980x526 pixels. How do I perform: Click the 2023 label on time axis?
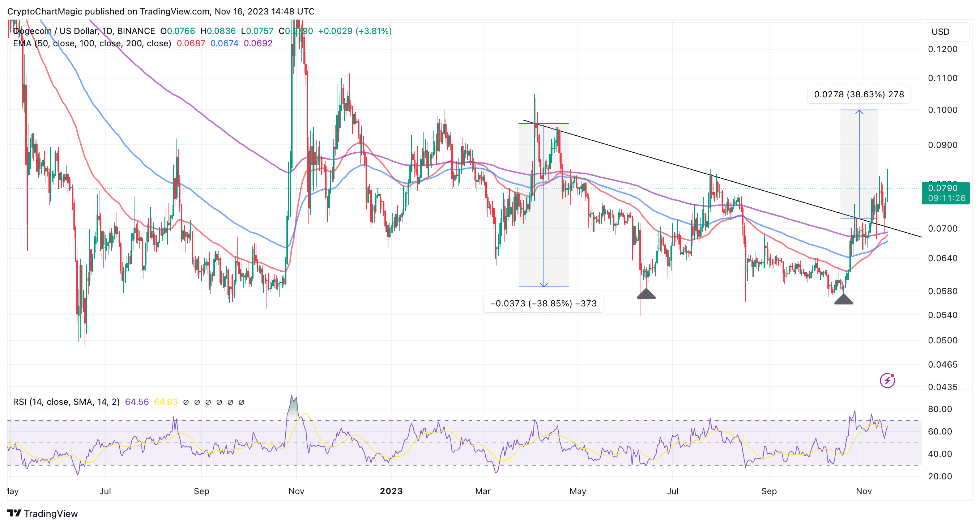pos(391,491)
